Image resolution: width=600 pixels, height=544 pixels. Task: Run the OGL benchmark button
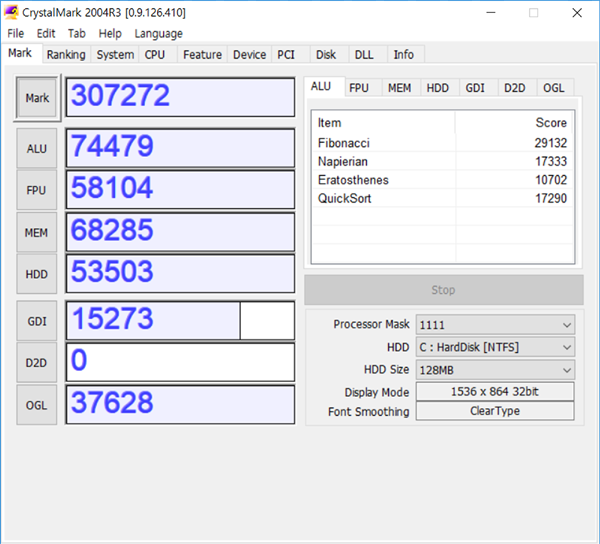pos(37,405)
